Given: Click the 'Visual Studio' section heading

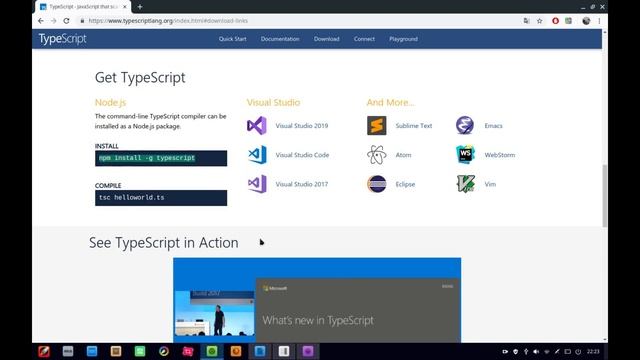Looking at the screenshot, I should point(273,102).
